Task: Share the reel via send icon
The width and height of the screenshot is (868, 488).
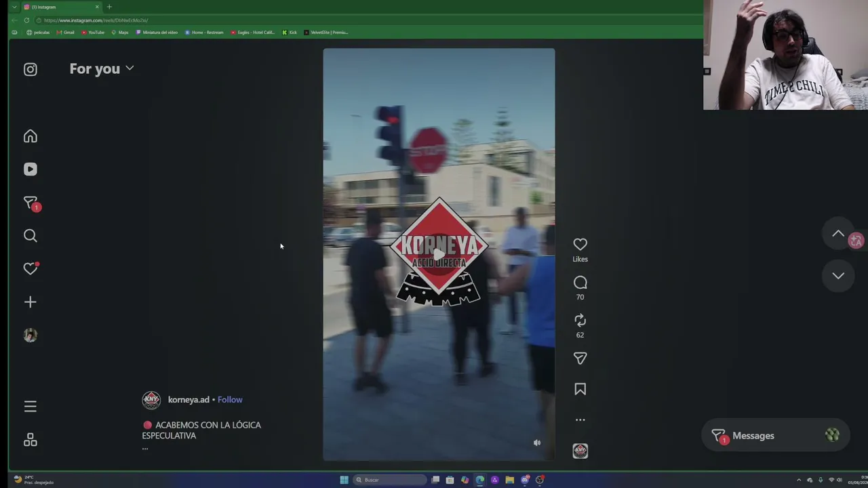Action: tap(580, 358)
